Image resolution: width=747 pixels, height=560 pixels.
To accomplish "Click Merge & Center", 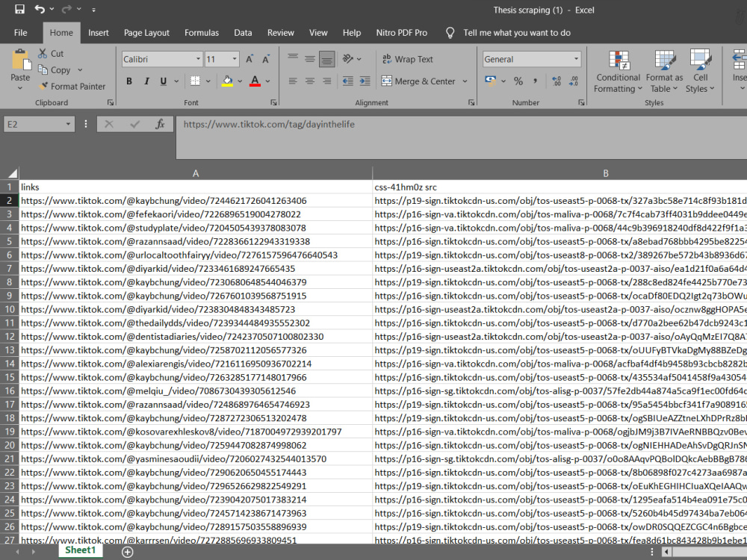I will (418, 81).
